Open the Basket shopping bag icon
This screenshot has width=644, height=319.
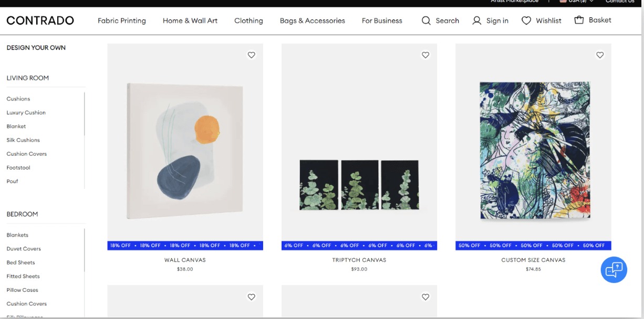coord(579,20)
